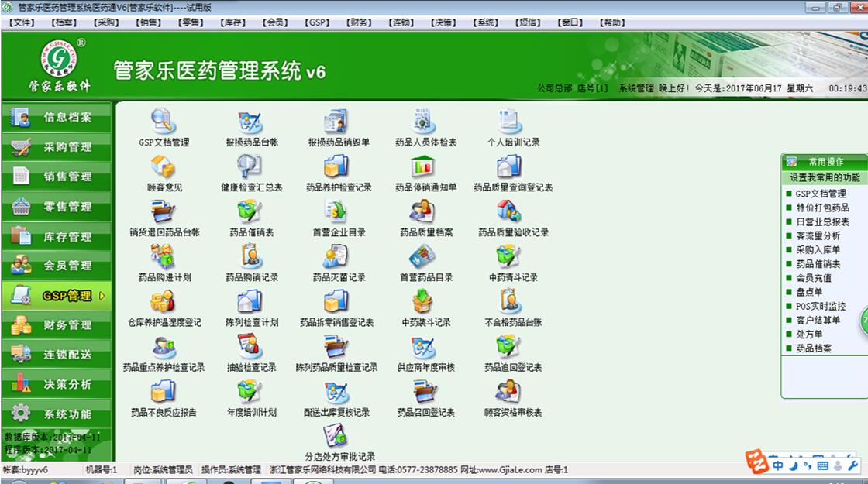Open 药品购进计划 icon
This screenshot has height=484, width=868.
click(x=164, y=256)
